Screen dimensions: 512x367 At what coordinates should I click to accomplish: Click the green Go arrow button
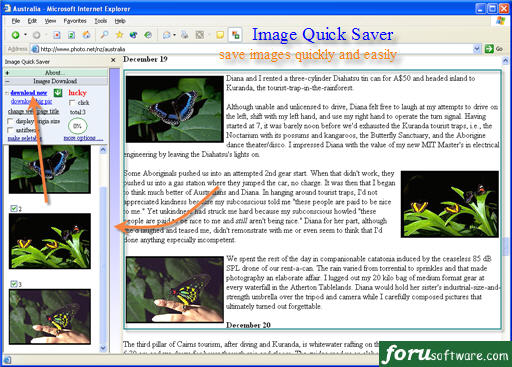point(489,49)
